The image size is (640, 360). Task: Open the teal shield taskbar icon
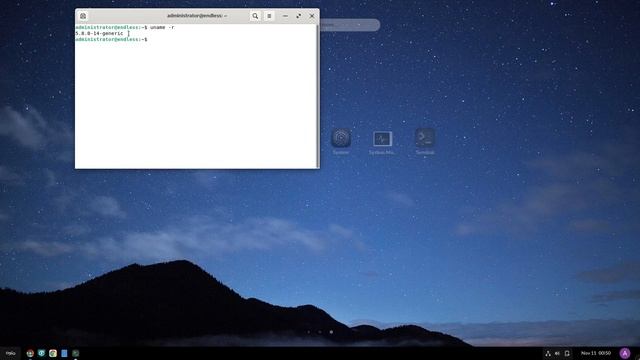[x=41, y=353]
